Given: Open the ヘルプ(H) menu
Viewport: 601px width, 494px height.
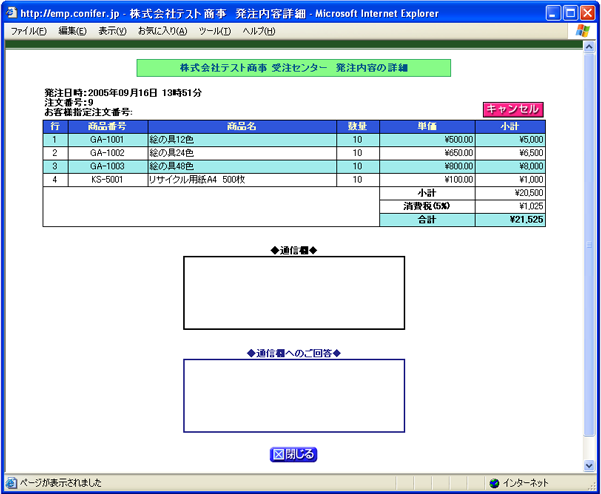Looking at the screenshot, I should click(x=259, y=32).
